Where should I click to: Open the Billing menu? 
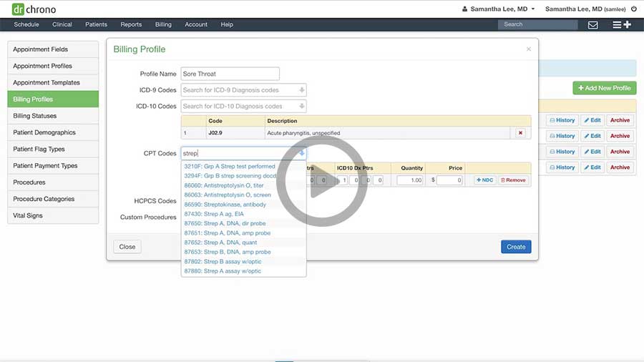click(x=163, y=24)
